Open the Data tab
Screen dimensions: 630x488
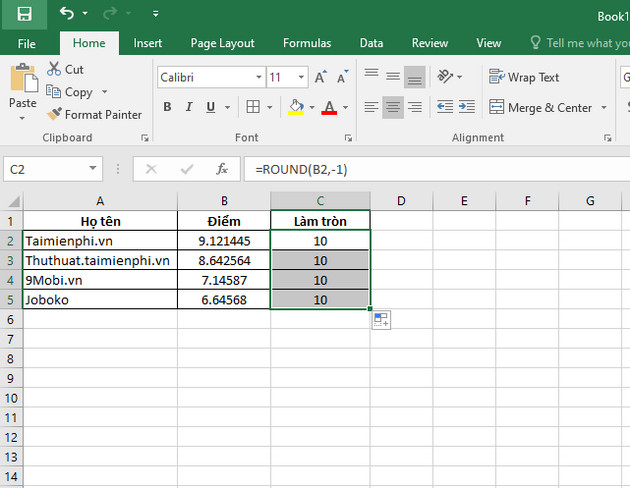coord(371,43)
